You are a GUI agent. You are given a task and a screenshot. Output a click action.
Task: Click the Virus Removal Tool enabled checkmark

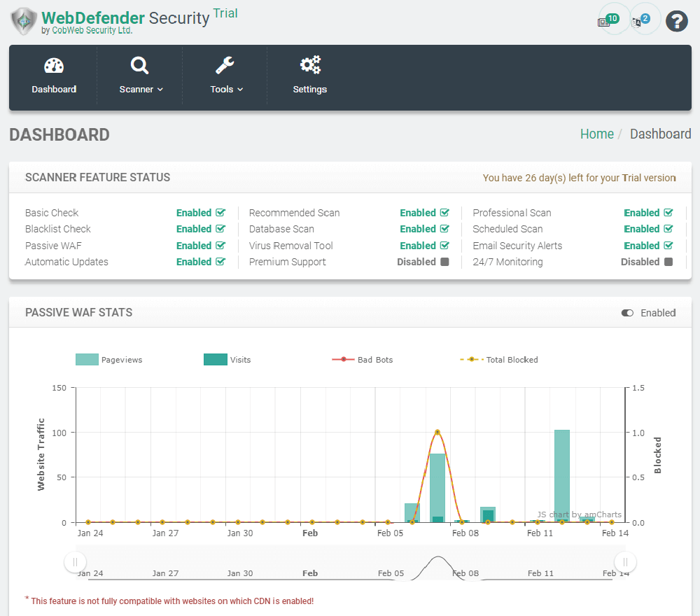pos(444,246)
